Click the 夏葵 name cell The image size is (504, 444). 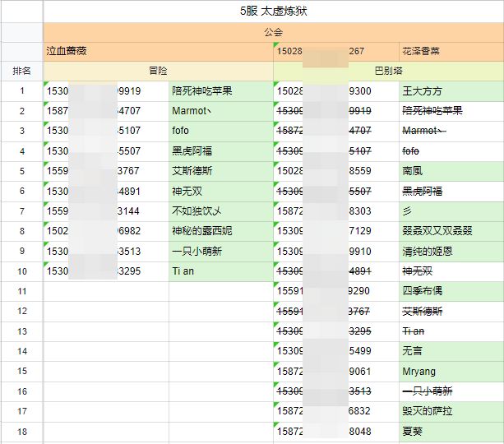[x=451, y=432]
